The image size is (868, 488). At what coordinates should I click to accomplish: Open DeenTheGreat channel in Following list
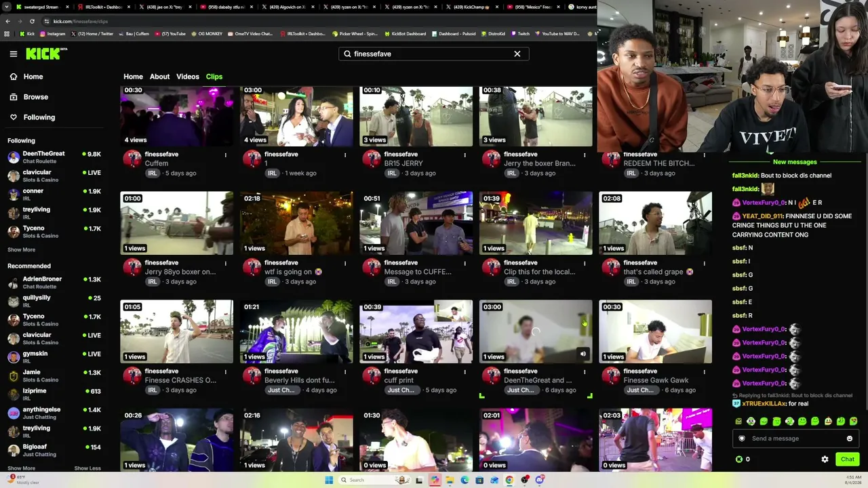click(x=54, y=157)
